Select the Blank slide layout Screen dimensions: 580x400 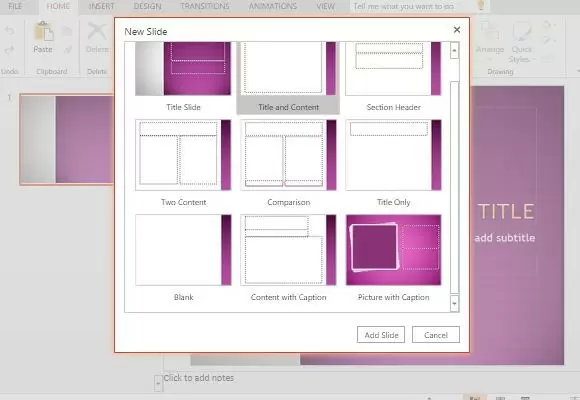(x=183, y=250)
